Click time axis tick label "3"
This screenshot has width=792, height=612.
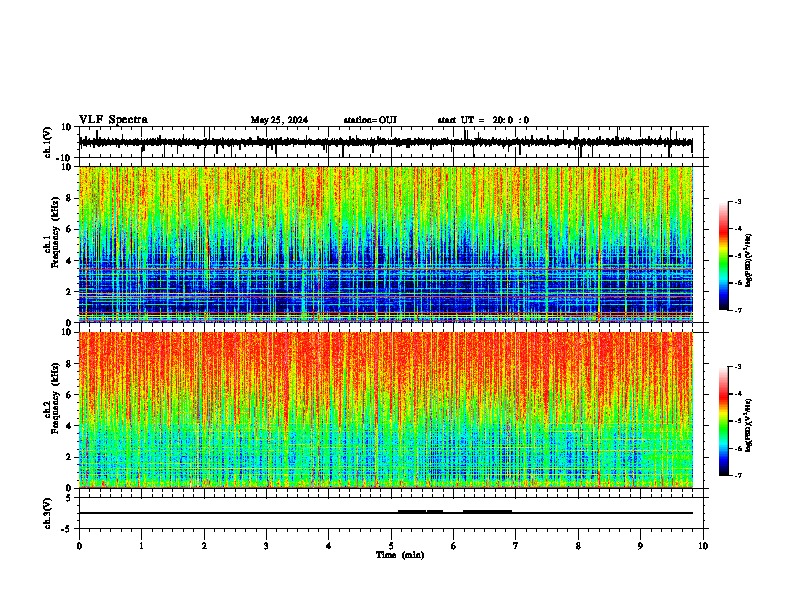tap(266, 546)
